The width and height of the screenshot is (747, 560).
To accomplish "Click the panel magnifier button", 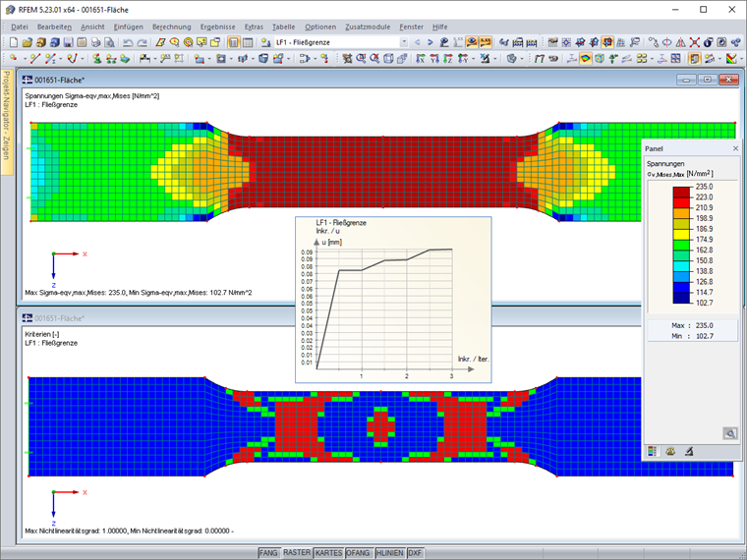I will coord(730,433).
